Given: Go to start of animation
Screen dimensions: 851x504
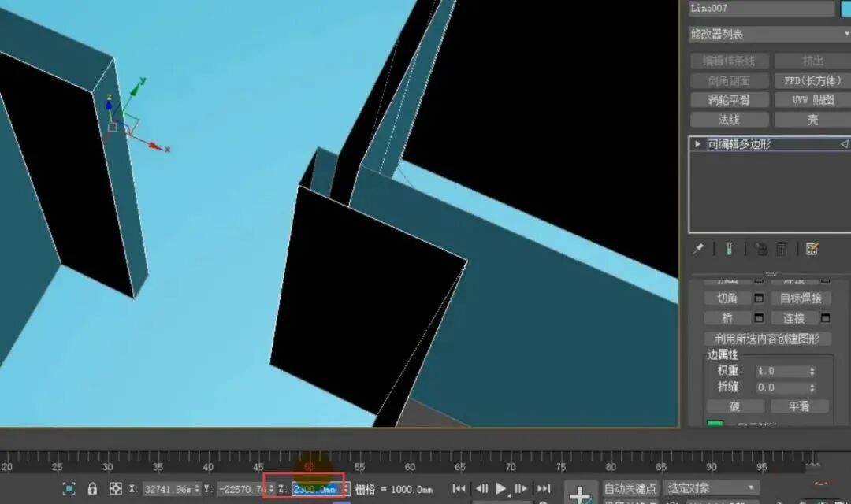Looking at the screenshot, I should [459, 488].
